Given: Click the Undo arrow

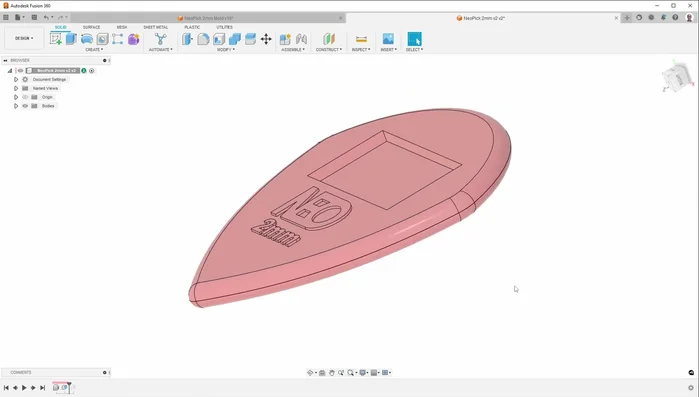Looking at the screenshot, I should (46, 17).
